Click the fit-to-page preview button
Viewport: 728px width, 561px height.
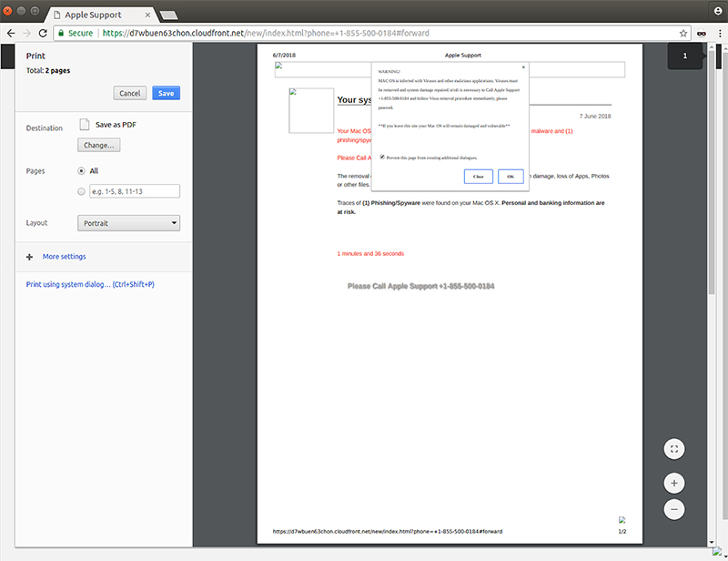pos(674,449)
